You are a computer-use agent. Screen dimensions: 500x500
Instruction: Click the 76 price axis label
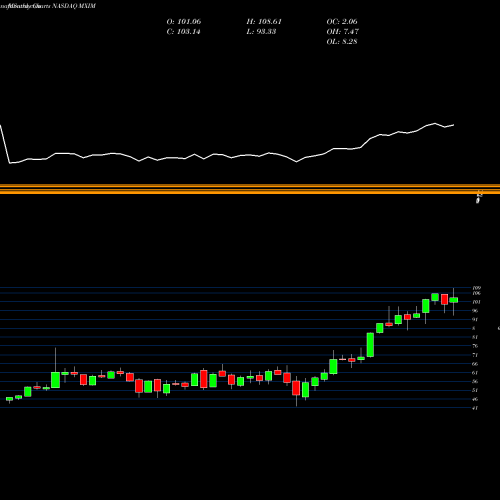(475, 346)
